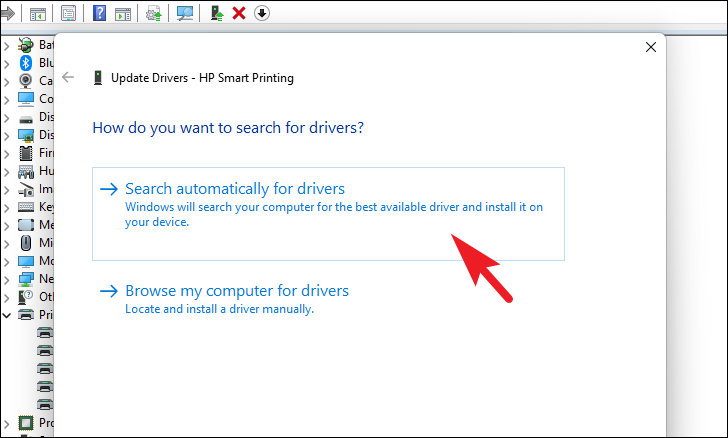Click the red X Uninstall device icon
The image size is (728, 438).
pos(239,13)
